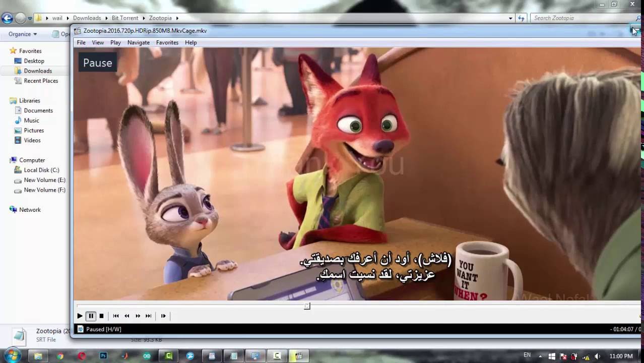Image resolution: width=644 pixels, height=363 pixels.
Task: Open the Music library
Action: coord(31,120)
